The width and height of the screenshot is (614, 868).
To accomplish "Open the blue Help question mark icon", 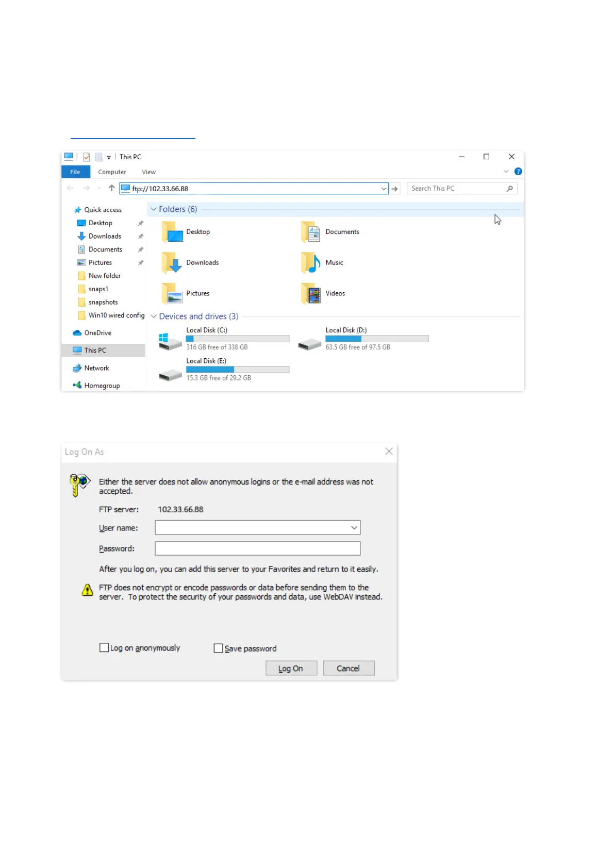I will (518, 172).
